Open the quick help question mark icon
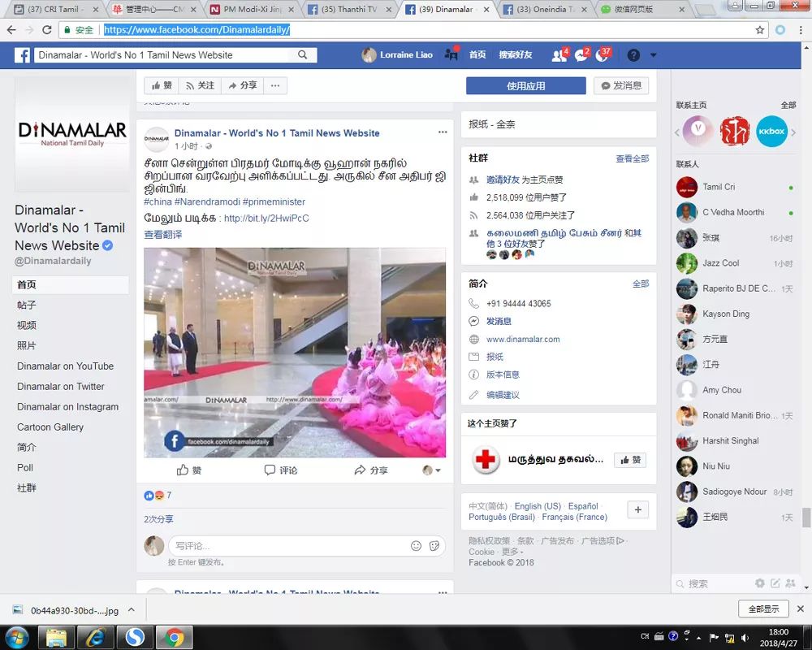 point(633,55)
